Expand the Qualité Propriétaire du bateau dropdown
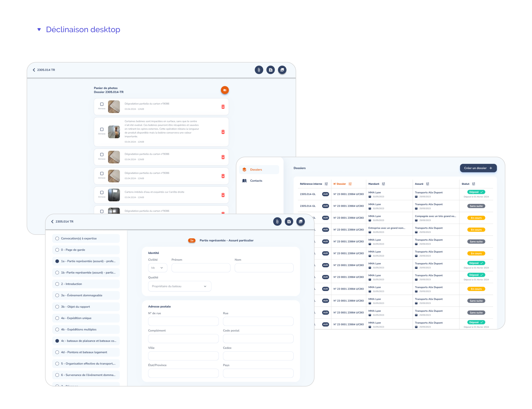This screenshot has height=409, width=532. click(x=180, y=286)
